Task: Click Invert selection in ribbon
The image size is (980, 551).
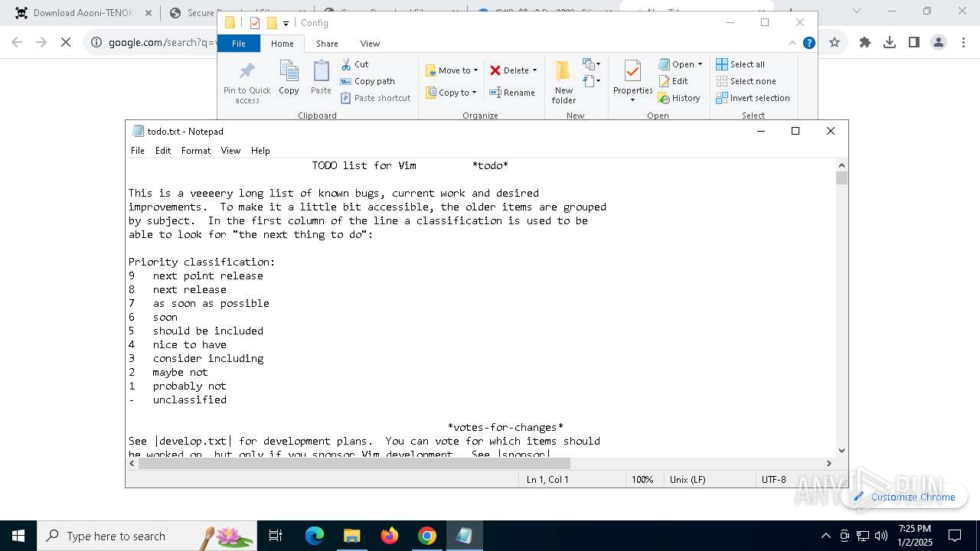Action: click(x=753, y=98)
